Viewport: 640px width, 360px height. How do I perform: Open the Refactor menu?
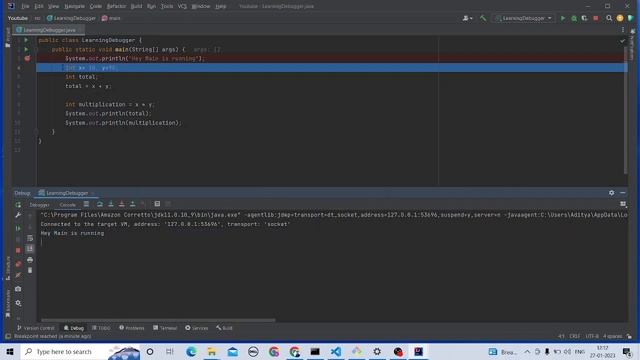pyautogui.click(x=116, y=6)
